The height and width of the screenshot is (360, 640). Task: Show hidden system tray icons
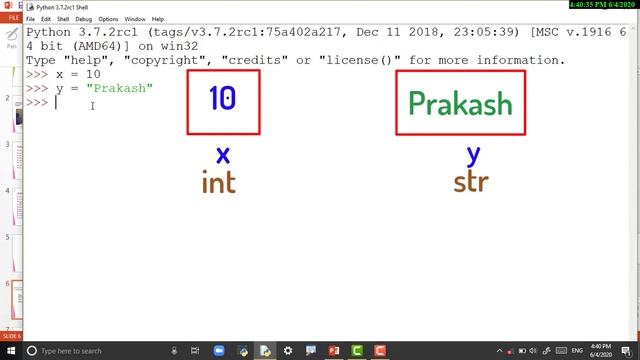click(499, 351)
